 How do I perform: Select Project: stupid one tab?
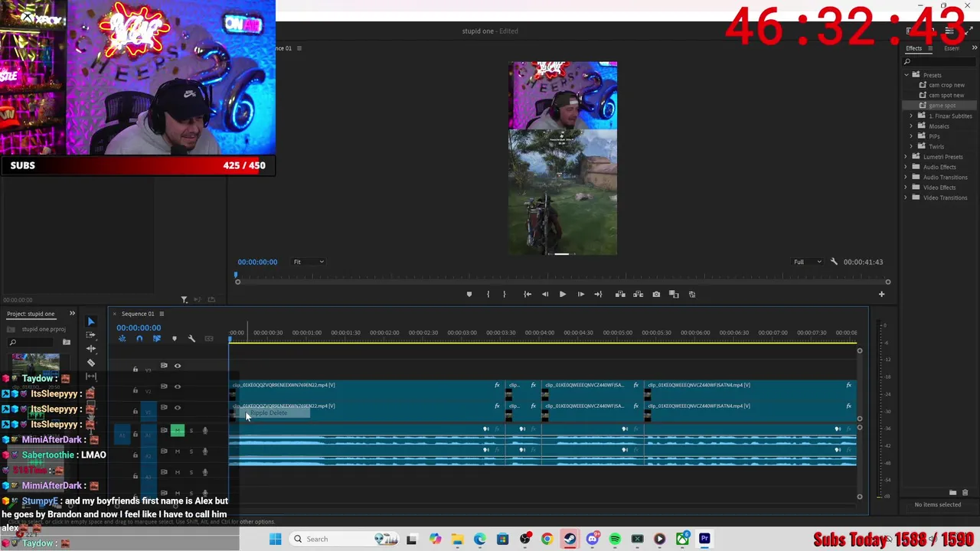click(31, 314)
